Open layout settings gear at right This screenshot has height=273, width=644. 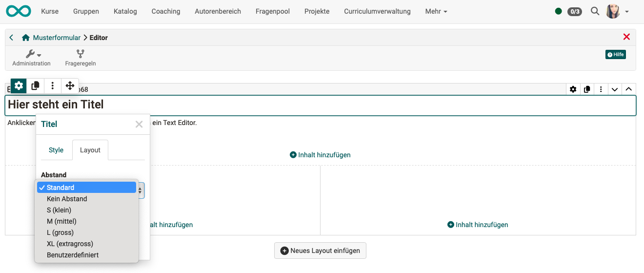click(x=573, y=89)
